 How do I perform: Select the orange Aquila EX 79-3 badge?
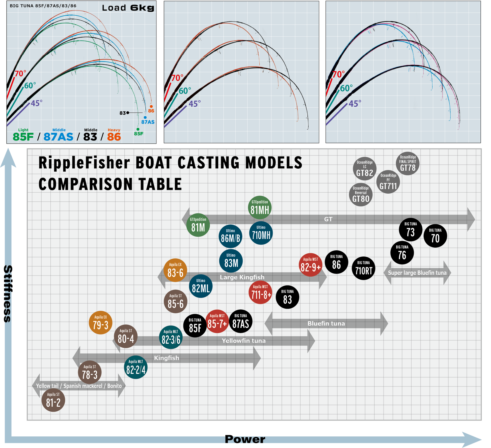coord(100,323)
